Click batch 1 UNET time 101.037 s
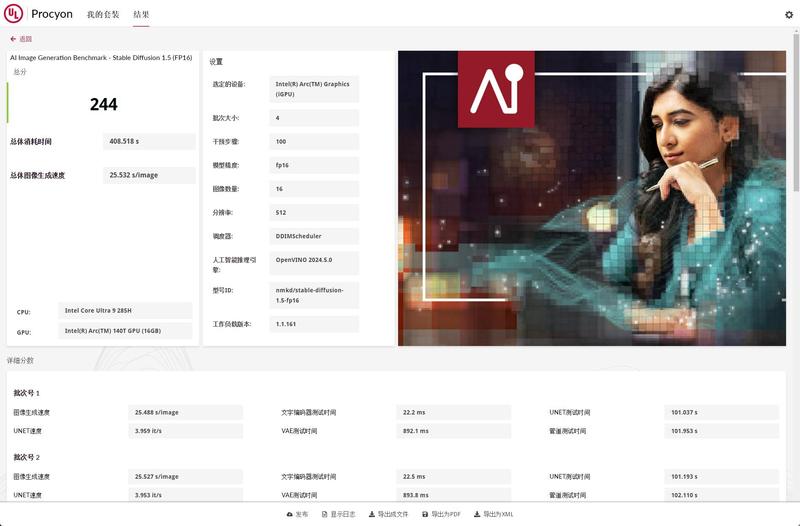The height and width of the screenshot is (526, 800). (721, 412)
